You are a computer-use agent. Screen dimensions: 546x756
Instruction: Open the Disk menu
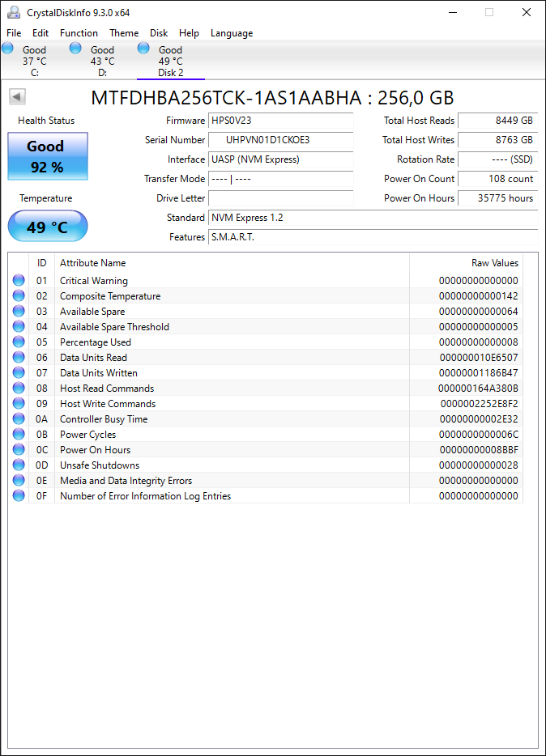(159, 33)
